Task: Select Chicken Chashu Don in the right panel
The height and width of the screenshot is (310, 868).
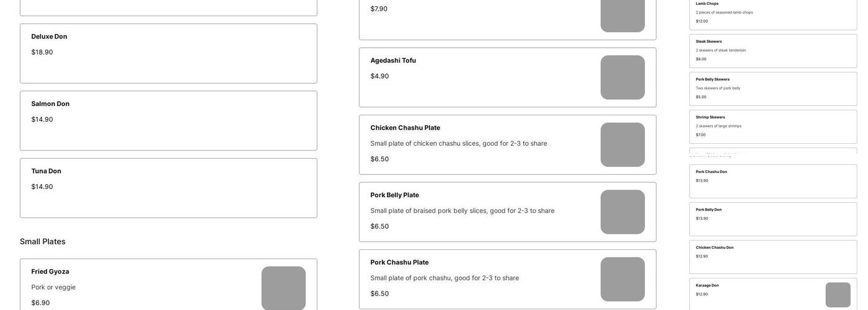Action: point(773,257)
